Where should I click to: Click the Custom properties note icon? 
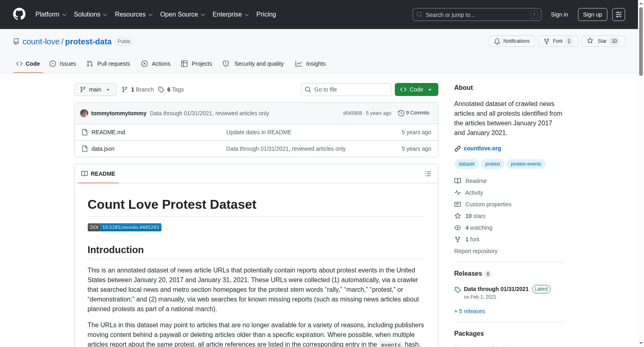click(458, 204)
